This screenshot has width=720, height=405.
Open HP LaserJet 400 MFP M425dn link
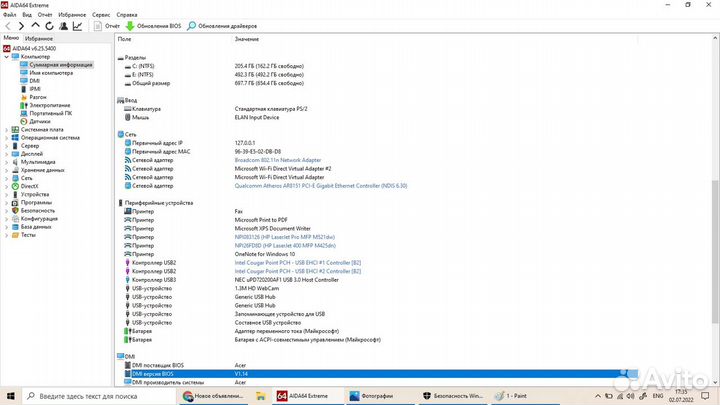coord(285,246)
